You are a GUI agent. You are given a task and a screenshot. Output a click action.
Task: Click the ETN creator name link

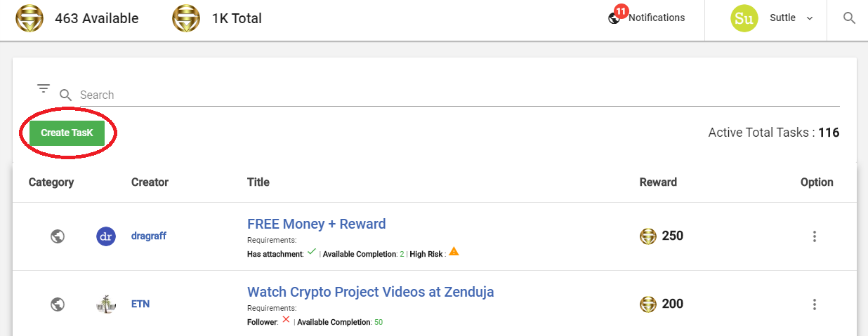point(140,304)
